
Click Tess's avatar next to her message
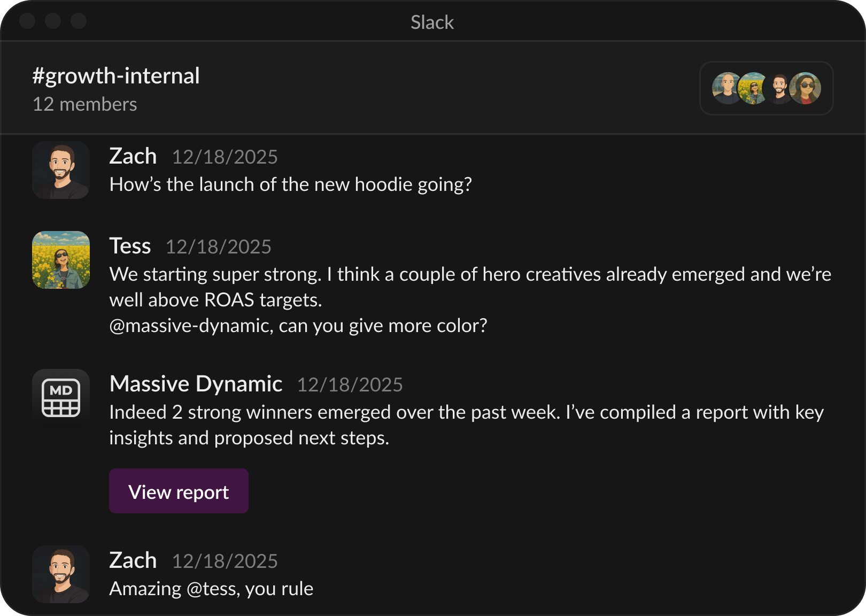tap(61, 260)
